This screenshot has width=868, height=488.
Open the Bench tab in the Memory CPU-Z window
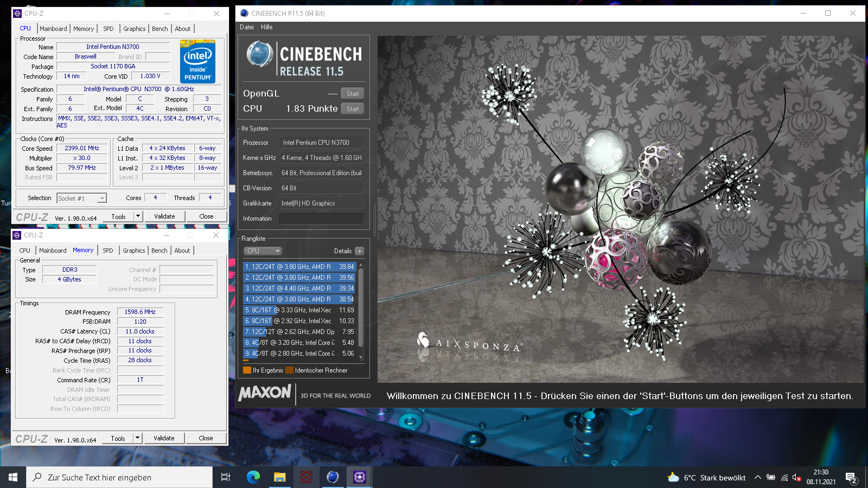[159, 251]
